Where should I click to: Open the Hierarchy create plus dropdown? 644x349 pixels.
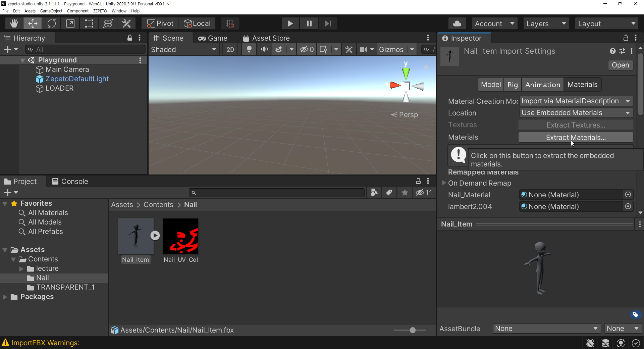click(x=11, y=49)
